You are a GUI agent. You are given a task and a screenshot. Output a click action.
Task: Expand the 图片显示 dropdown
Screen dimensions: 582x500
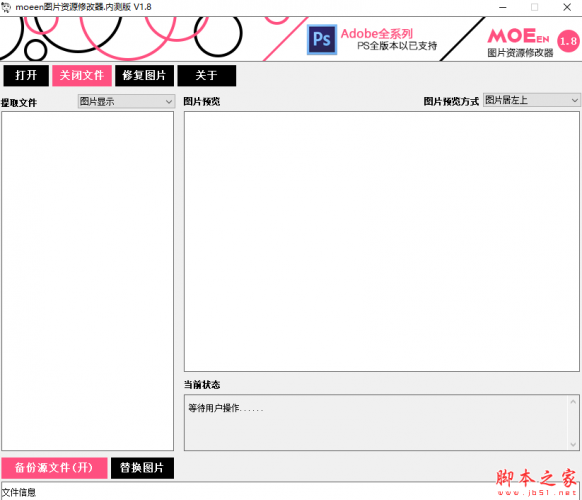tap(126, 101)
